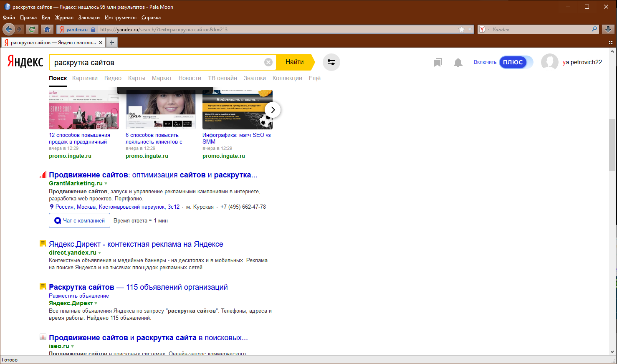Click Разместить объявление link

coord(79,296)
